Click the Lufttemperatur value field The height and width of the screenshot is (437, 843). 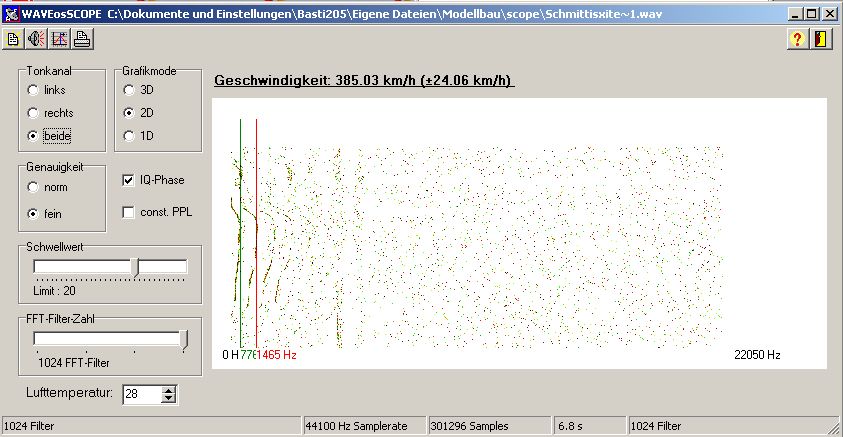140,394
